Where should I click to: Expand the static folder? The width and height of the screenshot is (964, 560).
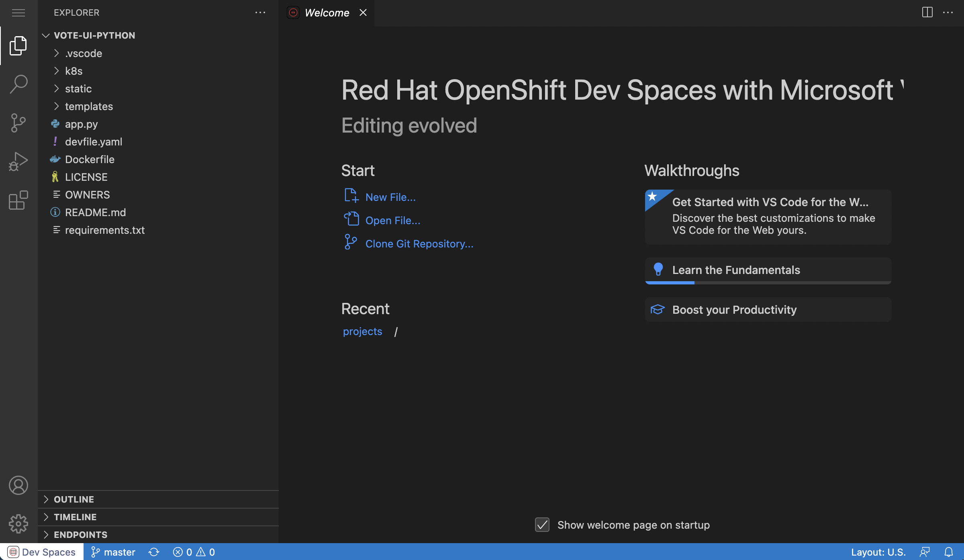pyautogui.click(x=158, y=88)
